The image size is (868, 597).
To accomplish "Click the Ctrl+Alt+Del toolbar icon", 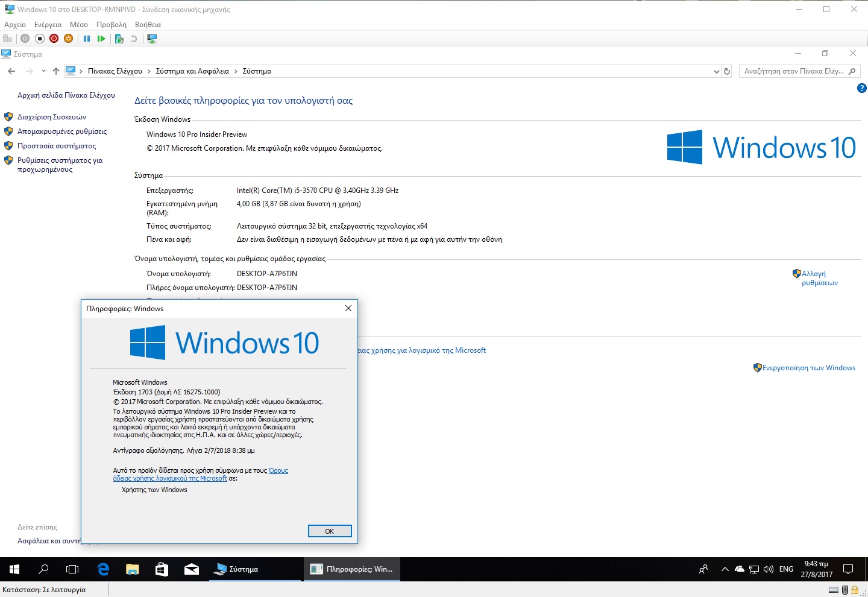I will (8, 39).
